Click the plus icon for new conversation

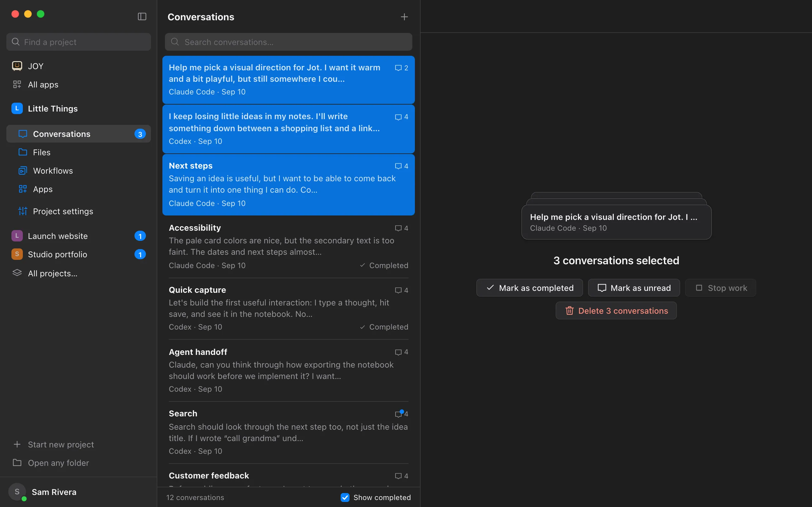404,17
